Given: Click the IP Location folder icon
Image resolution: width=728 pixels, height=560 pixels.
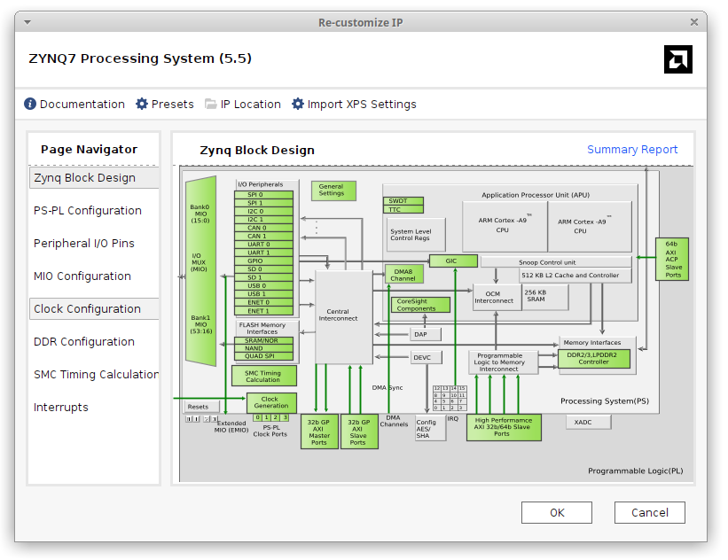Looking at the screenshot, I should (x=211, y=104).
